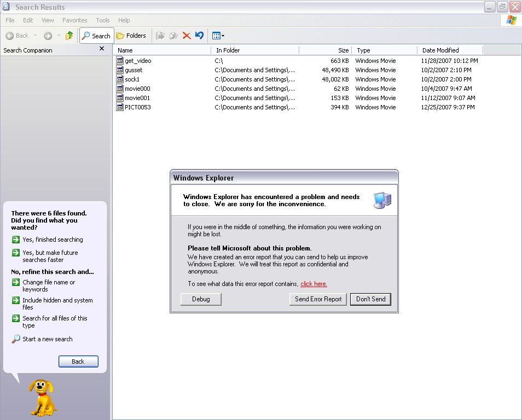Screen dimensions: 522x420
Task: Sort results by the In Folder column
Action: pyautogui.click(x=255, y=50)
